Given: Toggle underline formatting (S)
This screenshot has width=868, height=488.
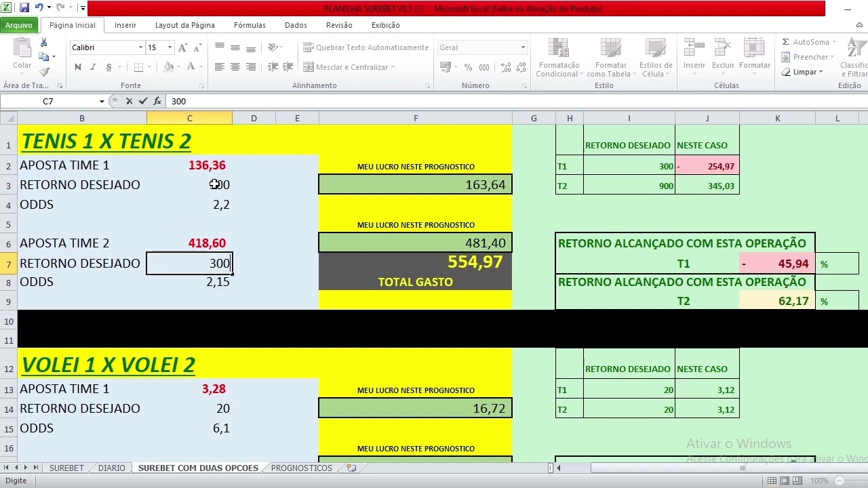Looking at the screenshot, I should [109, 67].
